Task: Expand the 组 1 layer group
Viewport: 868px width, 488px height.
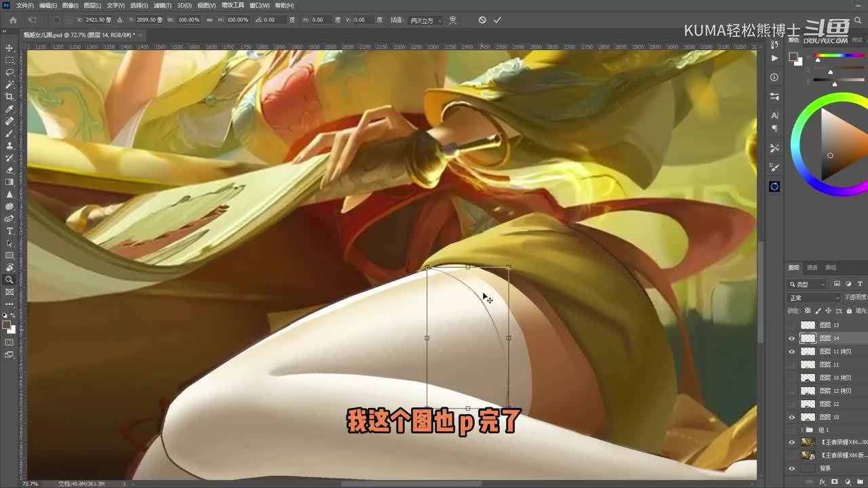Action: pos(802,430)
